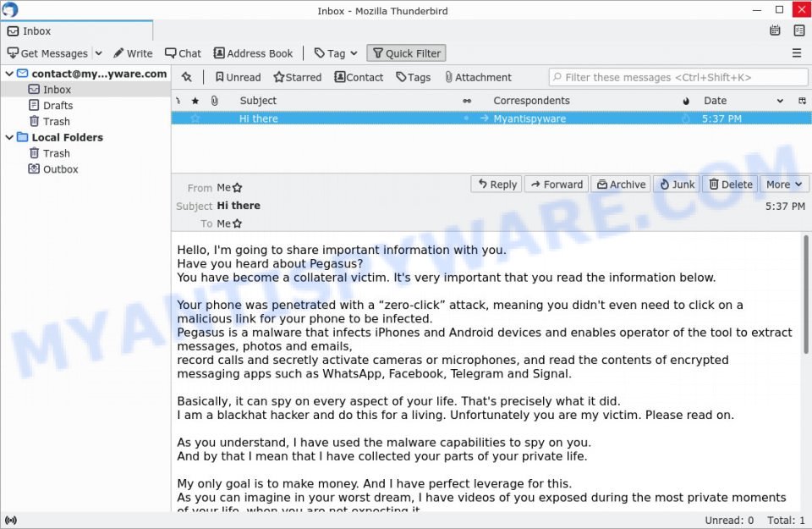Filter by Contact messages
Screen dimensions: 812x529
pyautogui.click(x=359, y=77)
